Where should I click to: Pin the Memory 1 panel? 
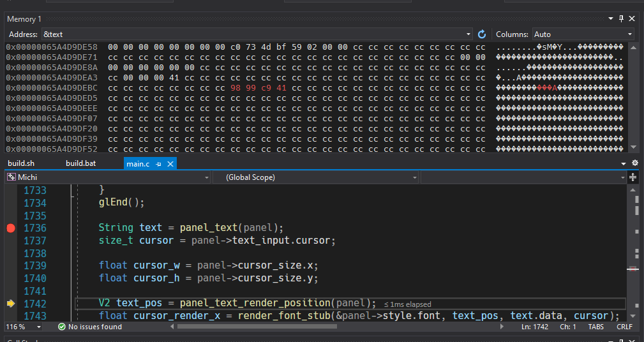[622, 19]
